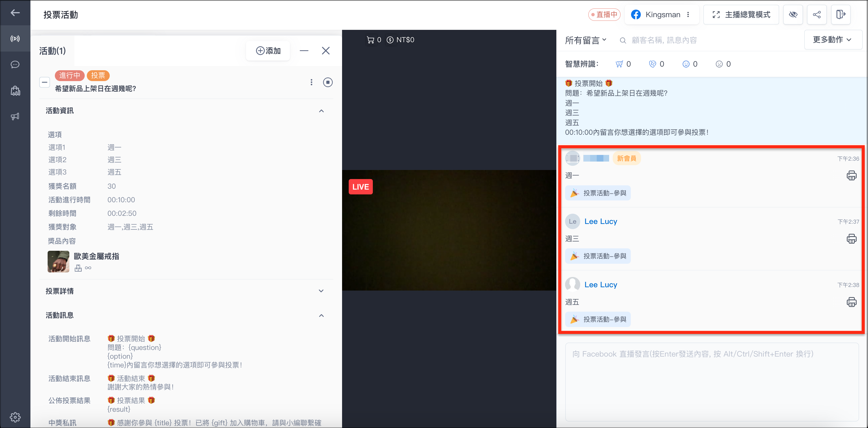Collapse the vote activity with minus box
The width and height of the screenshot is (868, 428).
[45, 82]
